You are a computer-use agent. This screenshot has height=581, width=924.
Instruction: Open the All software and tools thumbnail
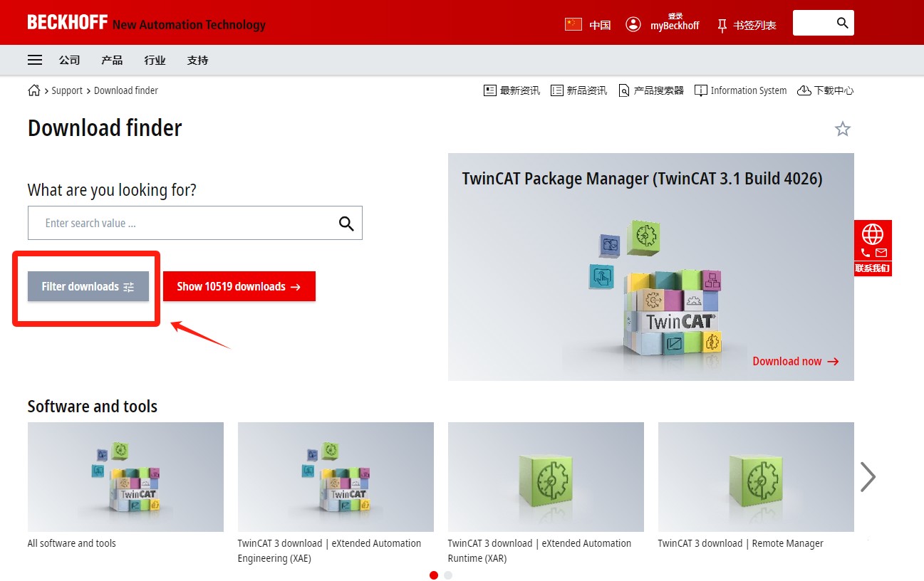click(125, 477)
